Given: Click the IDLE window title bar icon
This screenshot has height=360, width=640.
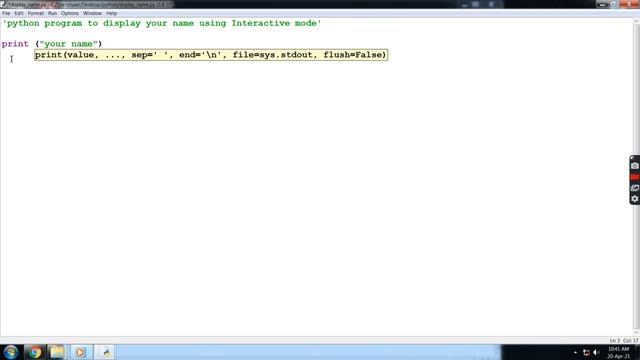Looking at the screenshot, I should 3,4.
